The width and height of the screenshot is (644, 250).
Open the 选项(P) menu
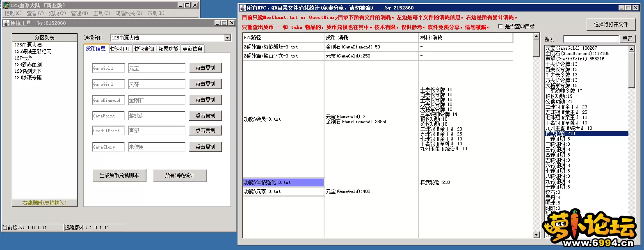point(57,13)
